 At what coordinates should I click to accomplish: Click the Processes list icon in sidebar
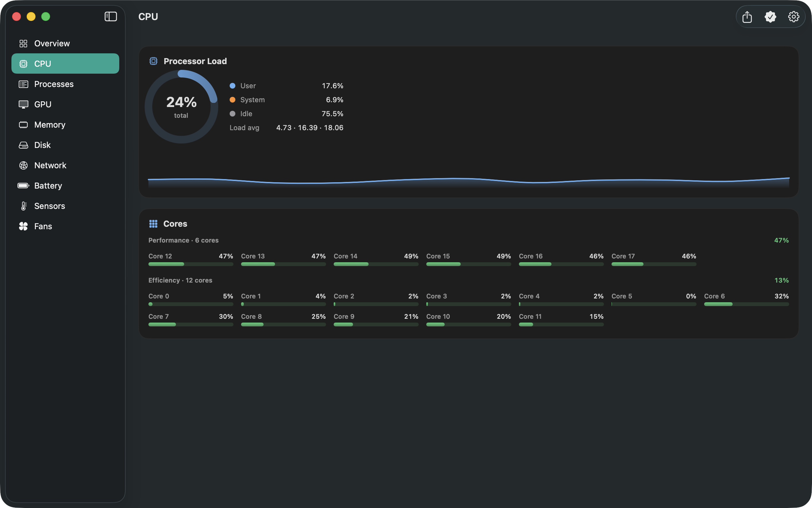pos(23,84)
